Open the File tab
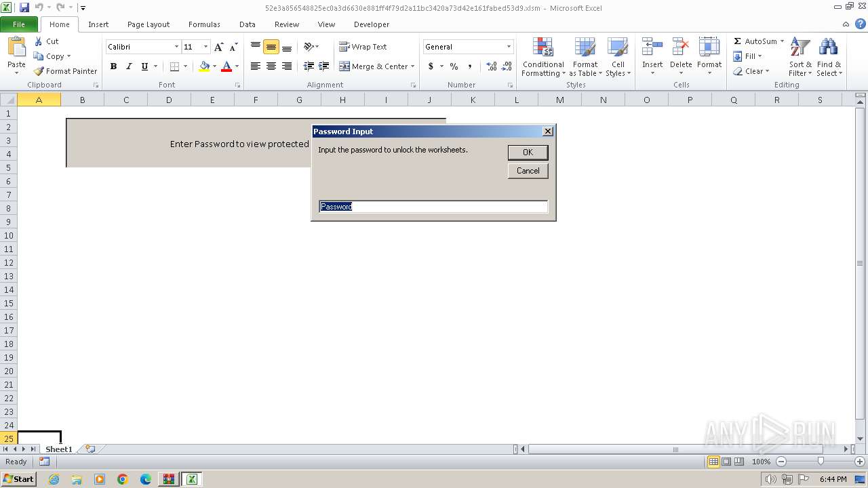This screenshot has height=488, width=868. [19, 24]
